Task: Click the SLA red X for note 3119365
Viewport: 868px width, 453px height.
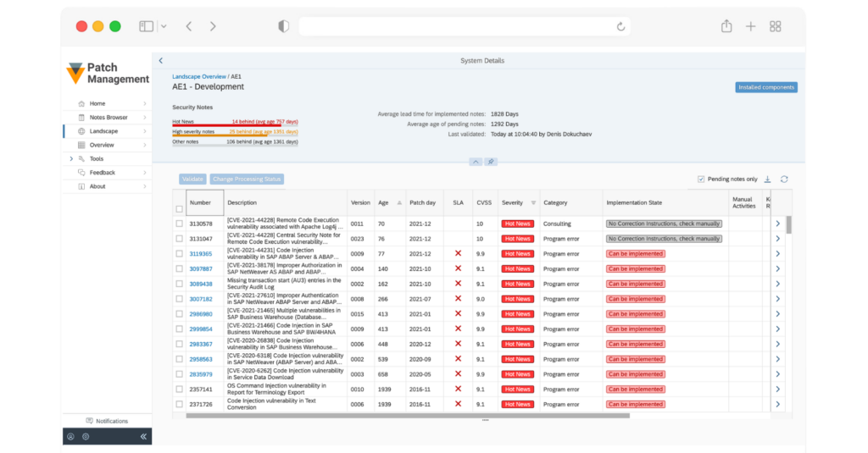Action: [x=458, y=253]
